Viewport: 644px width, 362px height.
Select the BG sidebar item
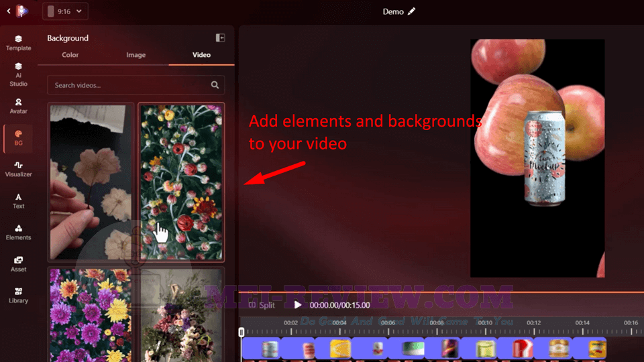point(19,138)
